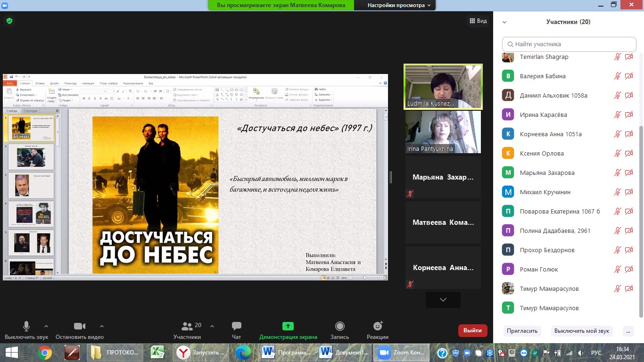This screenshot has height=362, width=644.
Task: Open the Windows Start button
Action: pyautogui.click(x=11, y=352)
